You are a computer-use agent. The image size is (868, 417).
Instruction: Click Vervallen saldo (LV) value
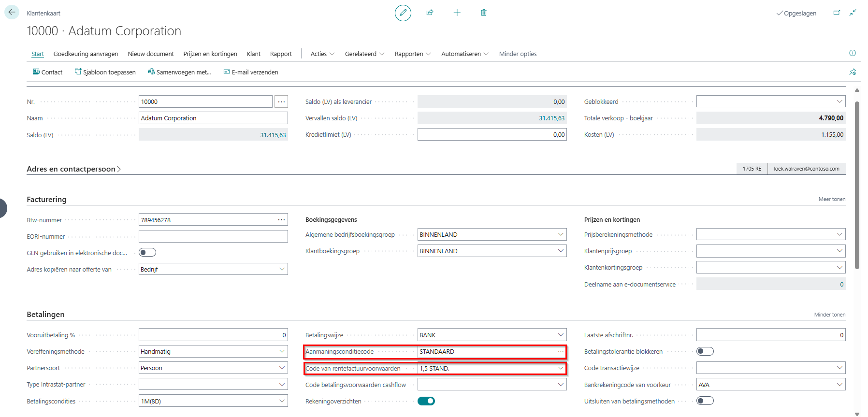[x=551, y=118]
